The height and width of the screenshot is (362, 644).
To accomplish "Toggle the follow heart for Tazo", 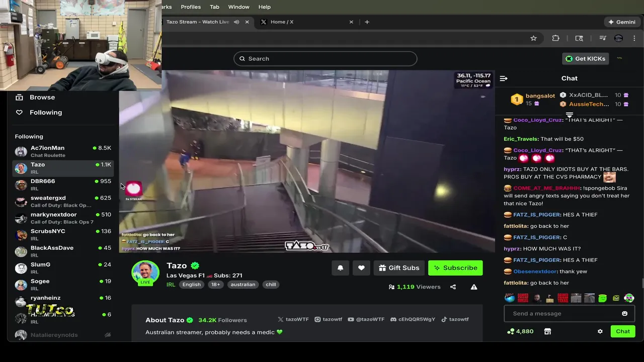I will [x=361, y=268].
